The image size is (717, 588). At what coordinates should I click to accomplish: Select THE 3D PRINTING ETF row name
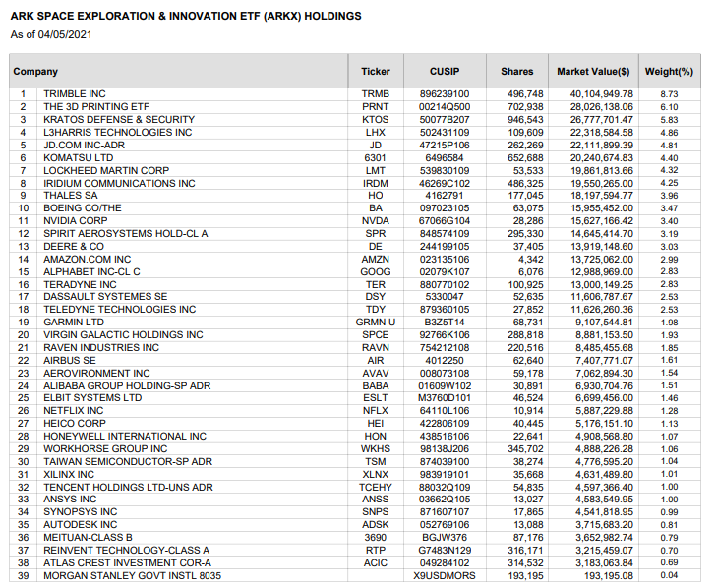coord(96,107)
